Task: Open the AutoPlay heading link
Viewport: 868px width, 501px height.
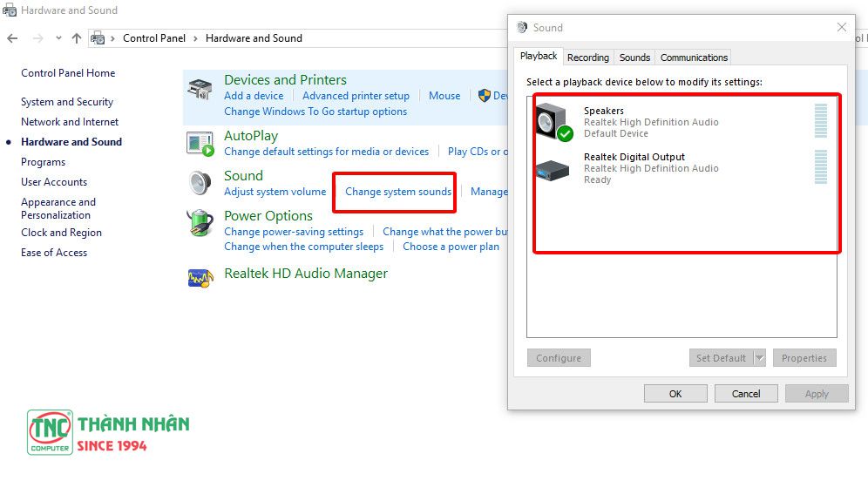Action: pyautogui.click(x=251, y=136)
